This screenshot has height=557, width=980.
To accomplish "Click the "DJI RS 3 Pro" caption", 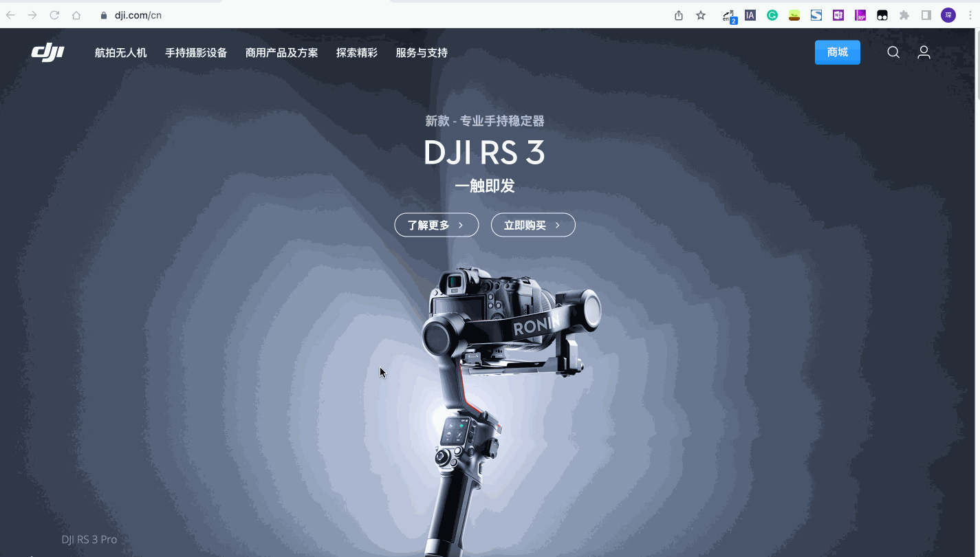I will pyautogui.click(x=89, y=540).
